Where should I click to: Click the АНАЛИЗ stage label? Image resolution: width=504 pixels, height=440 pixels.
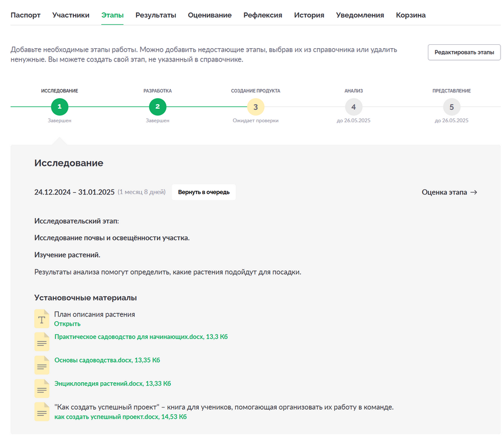(x=353, y=91)
